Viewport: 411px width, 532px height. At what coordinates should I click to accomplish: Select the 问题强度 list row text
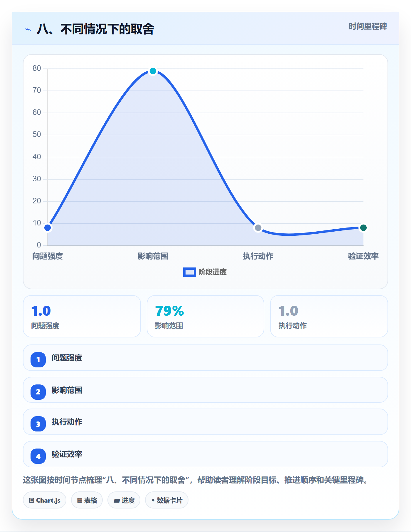(x=67, y=358)
